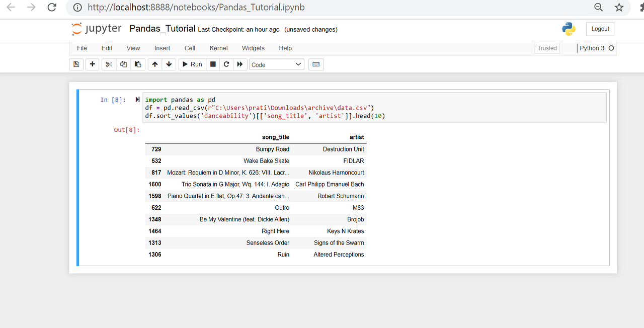
Task: Open the Kernel menu
Action: 218,48
